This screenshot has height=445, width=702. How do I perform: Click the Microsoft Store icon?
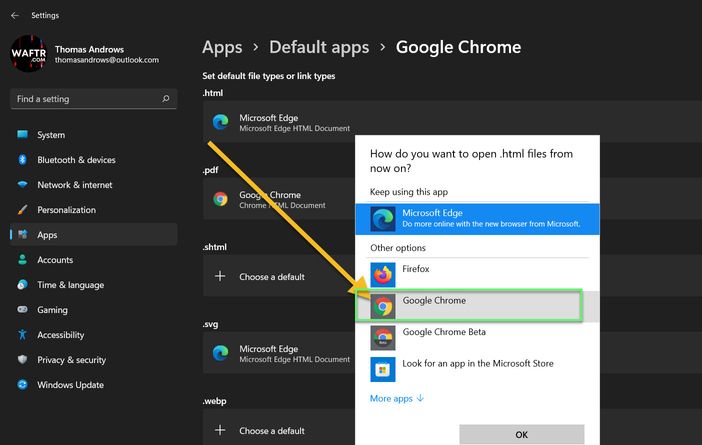point(383,369)
